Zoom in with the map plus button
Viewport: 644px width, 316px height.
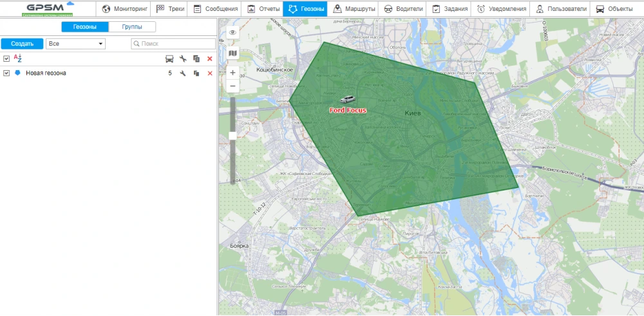pos(232,73)
